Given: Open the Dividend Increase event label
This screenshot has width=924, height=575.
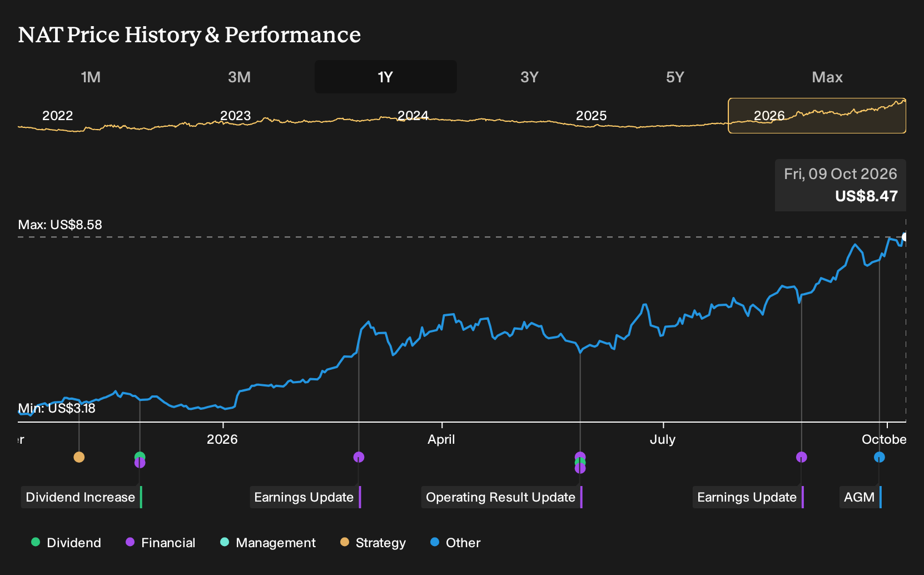Looking at the screenshot, I should pyautogui.click(x=81, y=497).
